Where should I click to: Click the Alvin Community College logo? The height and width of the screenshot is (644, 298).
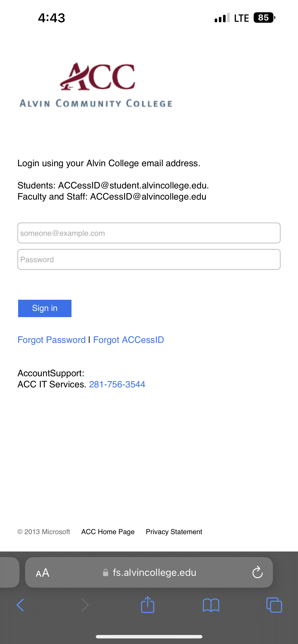96,85
